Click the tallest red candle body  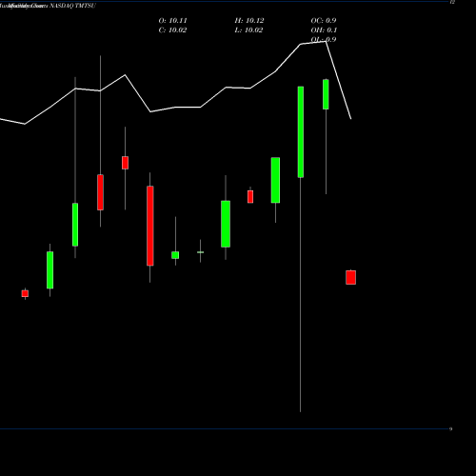pos(150,226)
